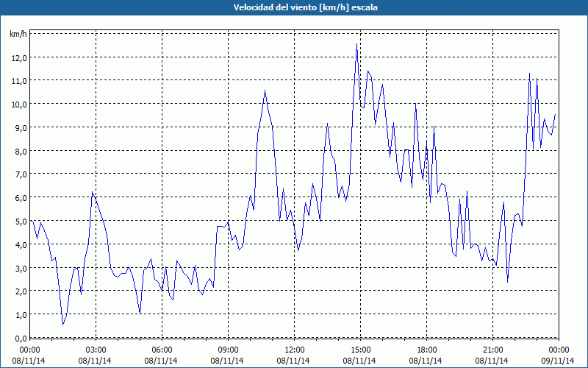Screen dimensions: 588x368
Task: Click the '8,0' y-axis label
Action: (x=21, y=152)
